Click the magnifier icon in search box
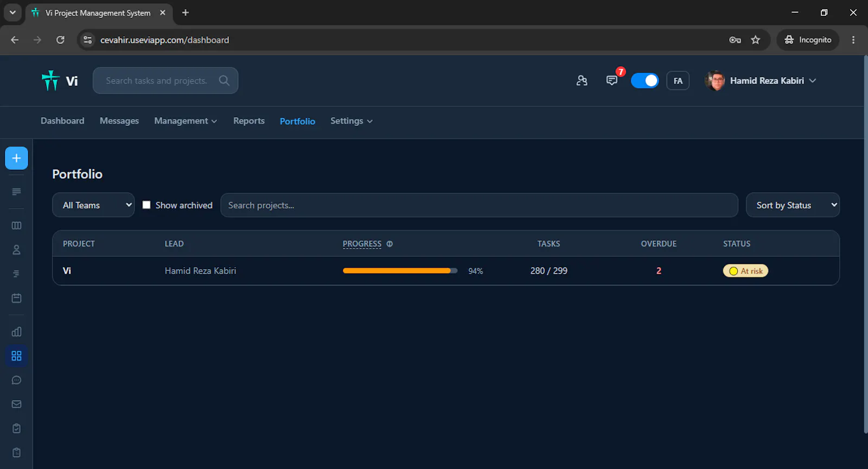The image size is (868, 469). (x=224, y=80)
